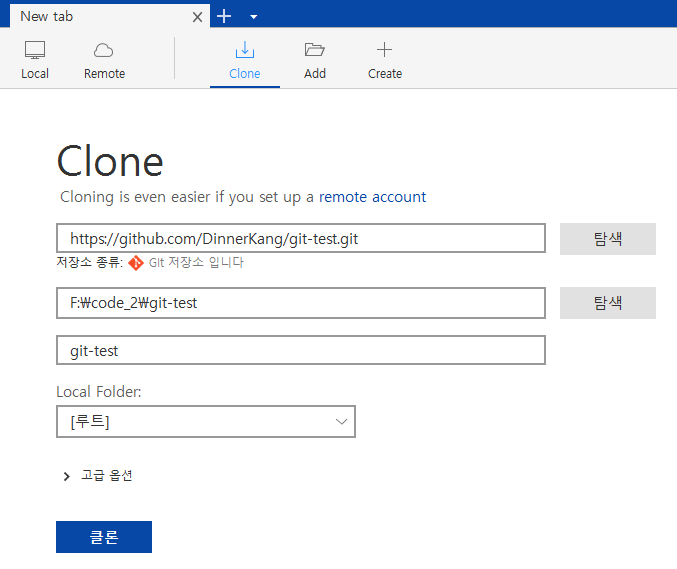Open the Local repositories view
Viewport: 677px width, 569px height.
[x=35, y=60]
